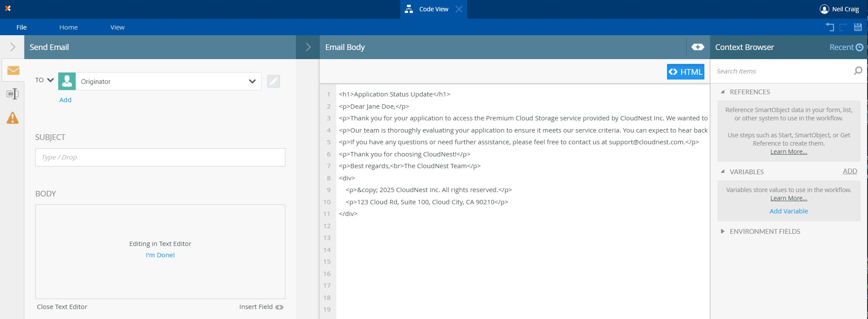Click the edit pencil beside Originator

(x=273, y=81)
